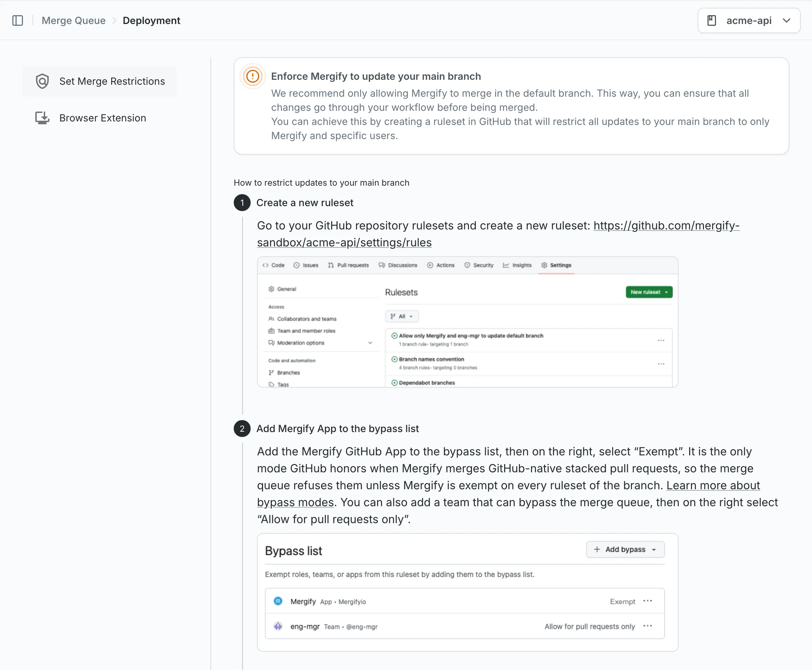Click Pull requests tab in GitHub screenshot

point(348,265)
